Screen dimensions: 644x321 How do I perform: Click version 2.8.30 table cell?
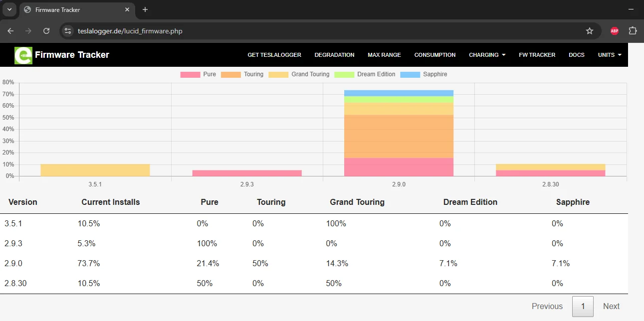tap(15, 284)
